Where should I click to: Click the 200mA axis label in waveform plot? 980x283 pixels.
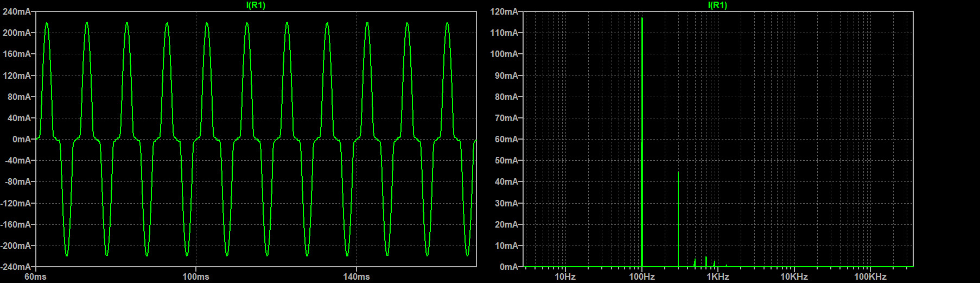coord(17,33)
